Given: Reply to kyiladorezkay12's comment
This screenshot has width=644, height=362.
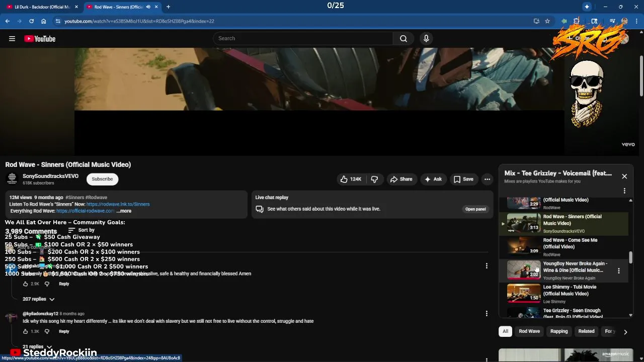Looking at the screenshot, I should point(64,331).
